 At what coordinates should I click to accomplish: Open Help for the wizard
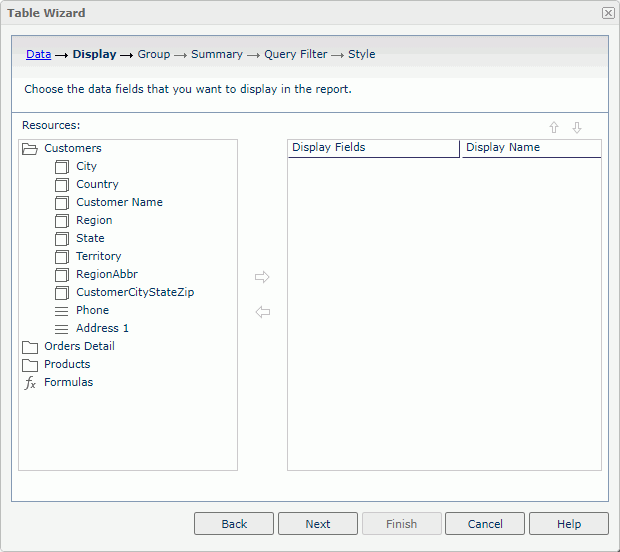pos(569,524)
